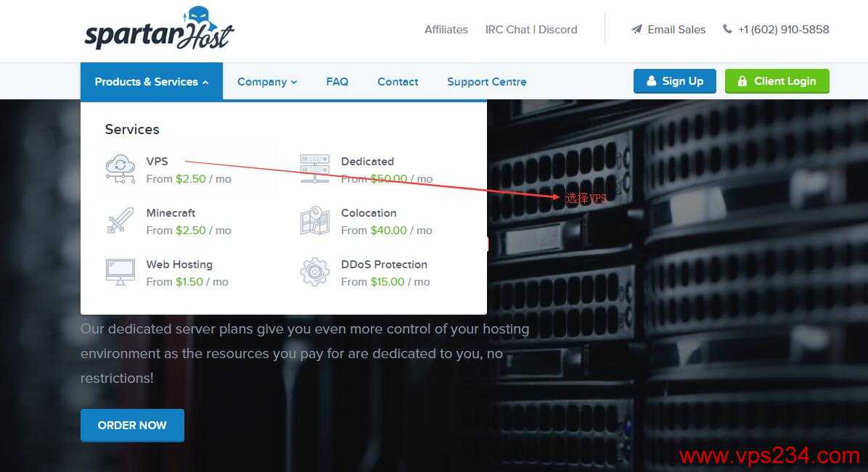Expand the Company dropdown

tap(267, 82)
